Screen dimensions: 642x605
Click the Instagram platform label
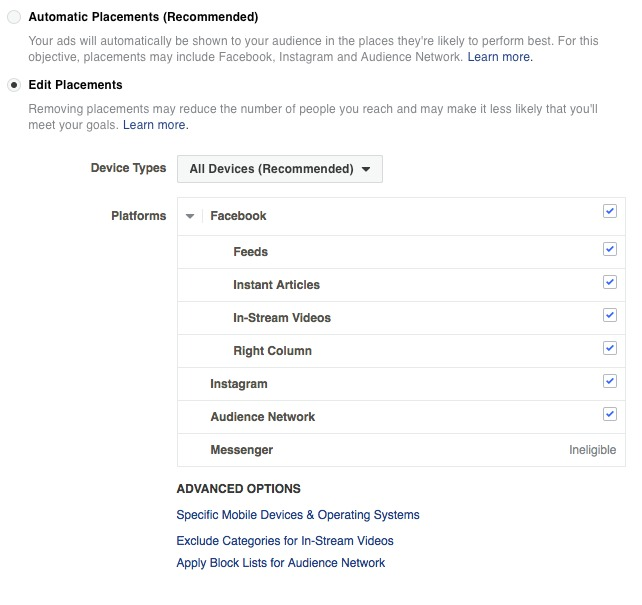tap(239, 384)
